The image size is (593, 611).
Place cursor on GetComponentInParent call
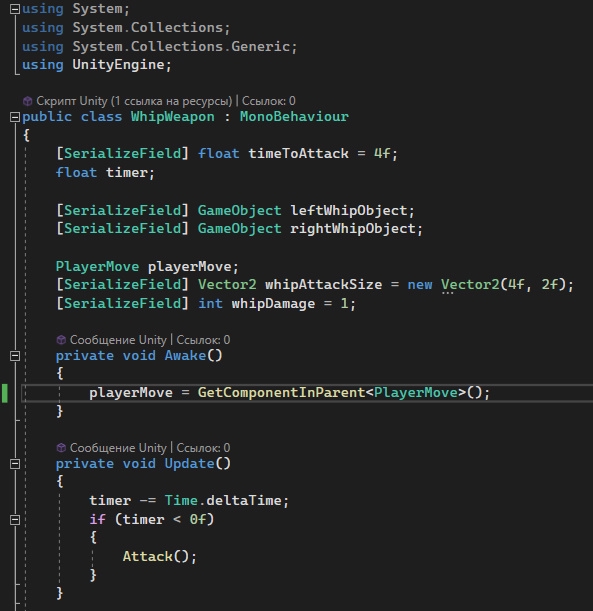(x=281, y=392)
